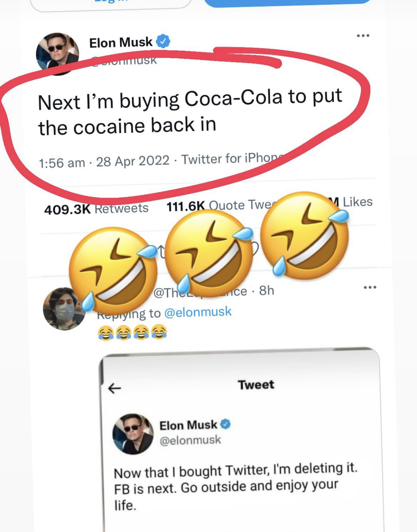Image resolution: width=417 pixels, height=532 pixels.
Task: Click the 1:56 am 28 Apr 2022 timestamp
Action: [x=104, y=162]
